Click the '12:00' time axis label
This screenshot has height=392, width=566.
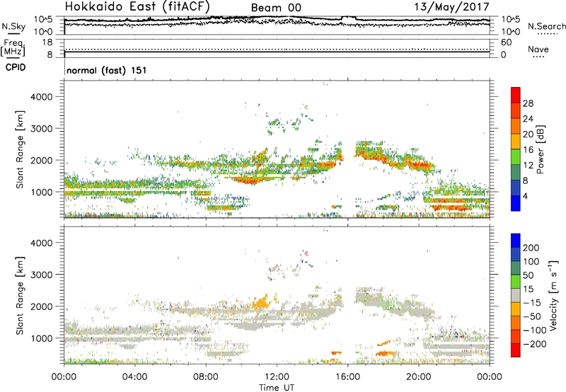click(x=277, y=377)
